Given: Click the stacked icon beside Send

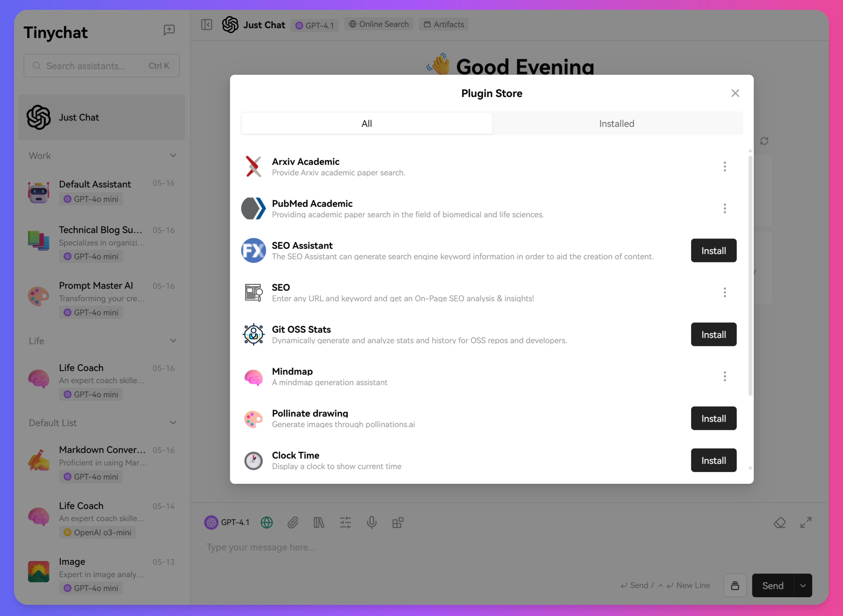Looking at the screenshot, I should point(735,585).
